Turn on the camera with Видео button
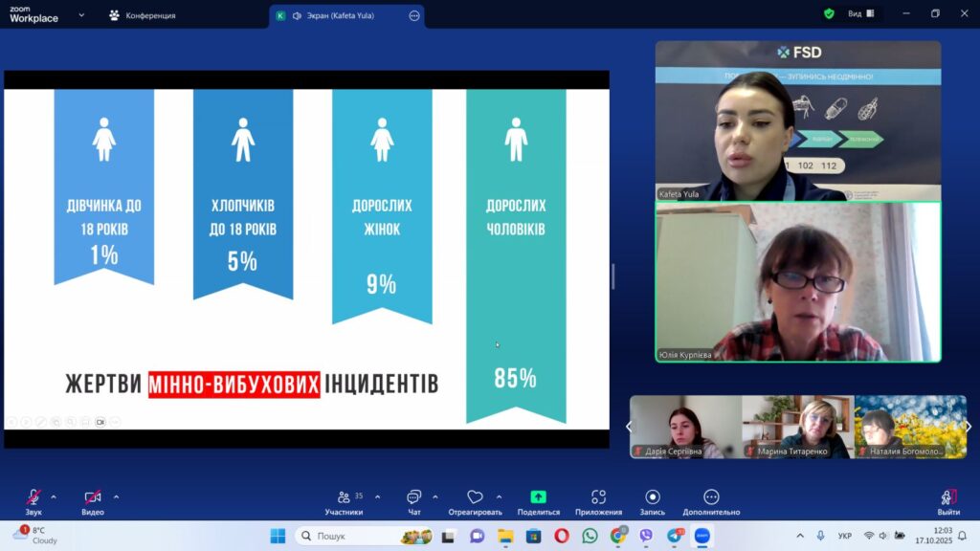 (x=93, y=501)
